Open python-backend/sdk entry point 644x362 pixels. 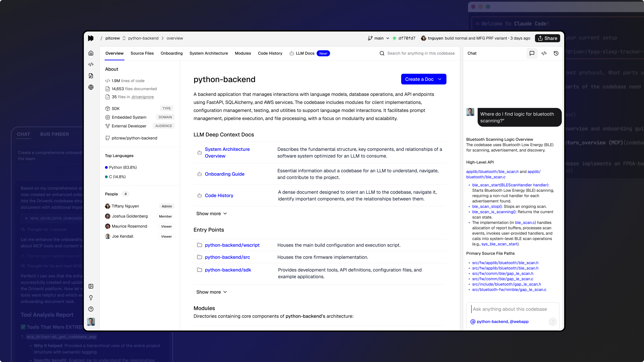228,270
